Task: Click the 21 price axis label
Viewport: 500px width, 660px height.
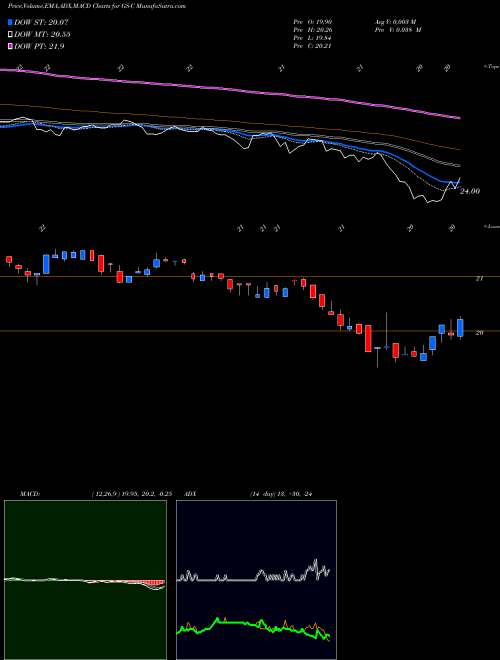Action: point(479,279)
